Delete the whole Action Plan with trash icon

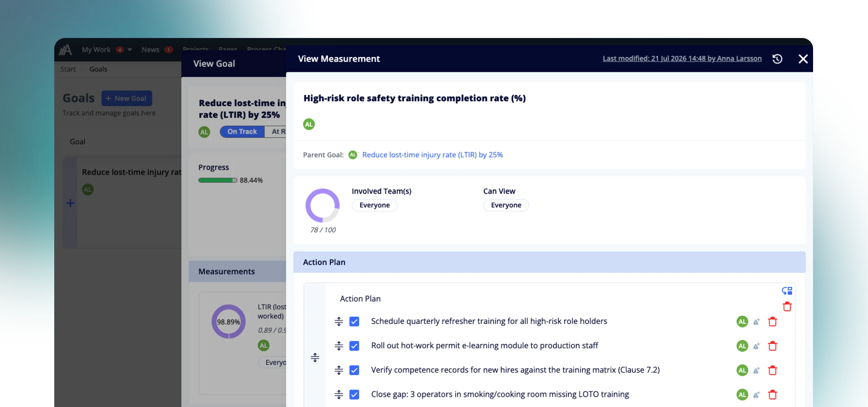[787, 307]
